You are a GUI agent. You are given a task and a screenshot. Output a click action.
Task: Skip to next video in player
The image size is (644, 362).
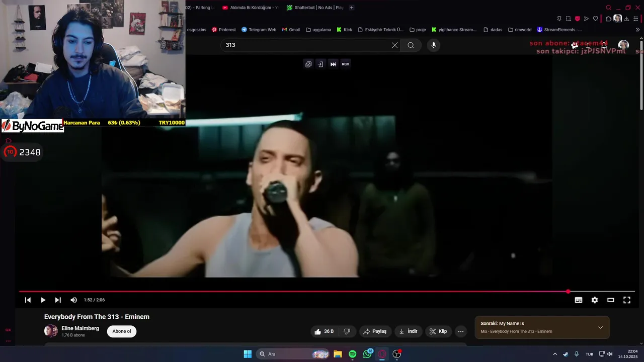(x=58, y=300)
